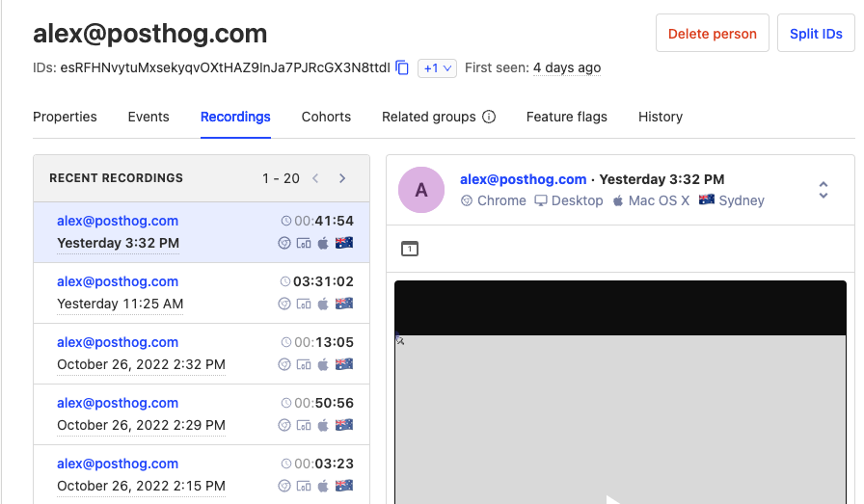Viewport: 864px width, 504px height.
Task: Go to next page of recordings
Action: coord(342,178)
